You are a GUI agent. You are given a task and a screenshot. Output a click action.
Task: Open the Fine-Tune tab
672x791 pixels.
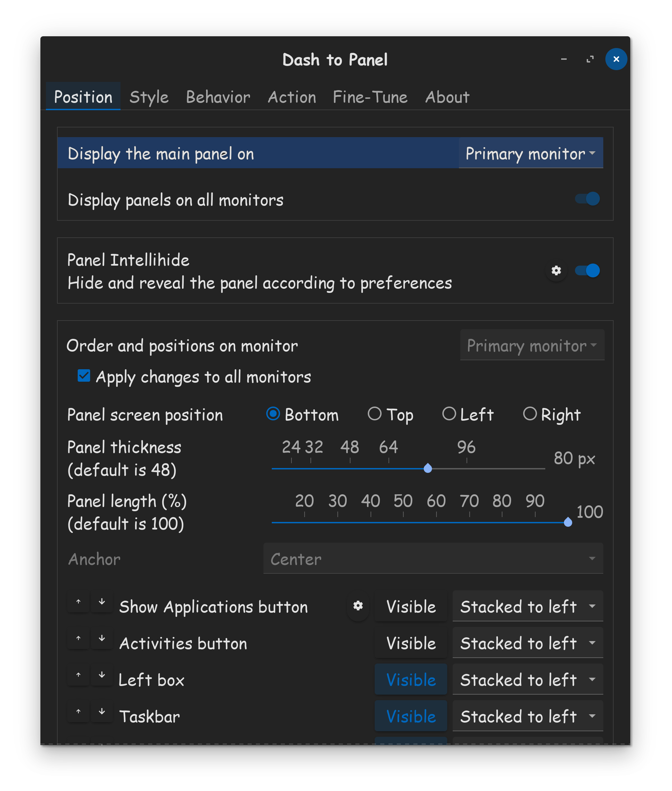(370, 97)
